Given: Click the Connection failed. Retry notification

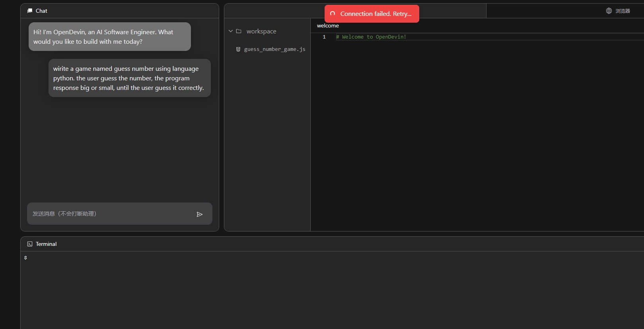Looking at the screenshot, I should coord(372,14).
